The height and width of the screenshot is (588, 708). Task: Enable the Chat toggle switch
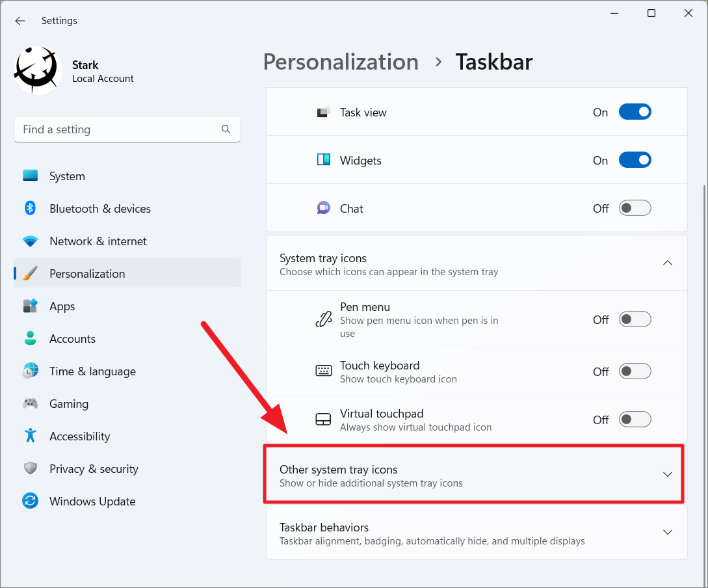(x=635, y=208)
